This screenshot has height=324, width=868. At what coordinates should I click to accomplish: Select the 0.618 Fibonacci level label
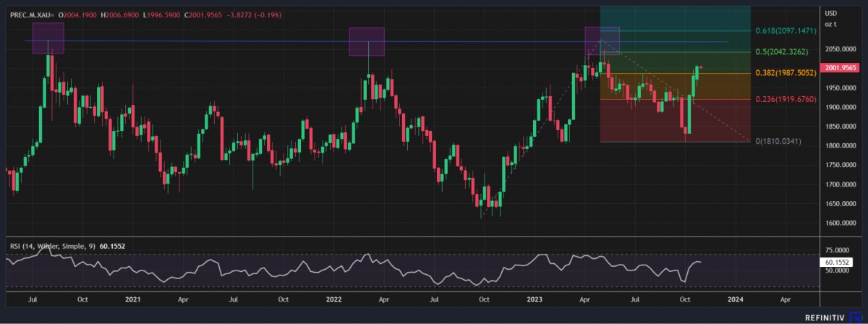[786, 31]
